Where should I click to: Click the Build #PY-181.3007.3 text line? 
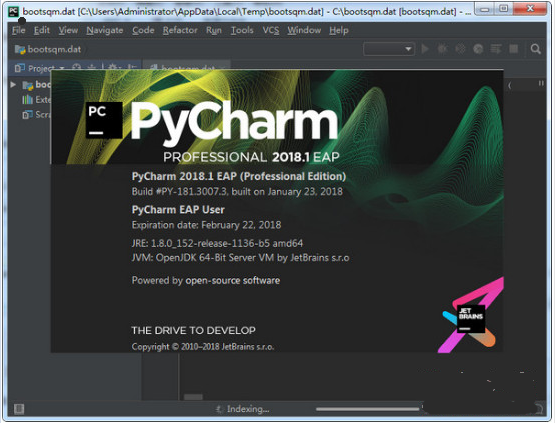[237, 192]
